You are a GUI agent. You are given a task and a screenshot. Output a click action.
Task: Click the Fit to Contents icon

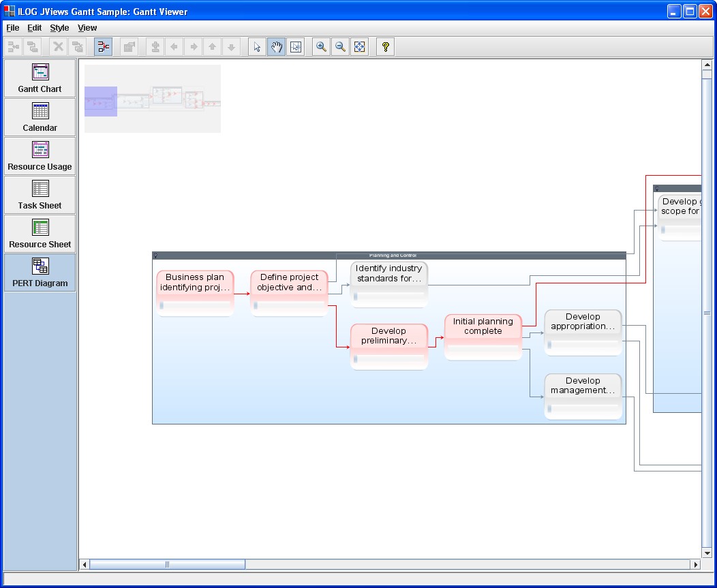point(360,47)
